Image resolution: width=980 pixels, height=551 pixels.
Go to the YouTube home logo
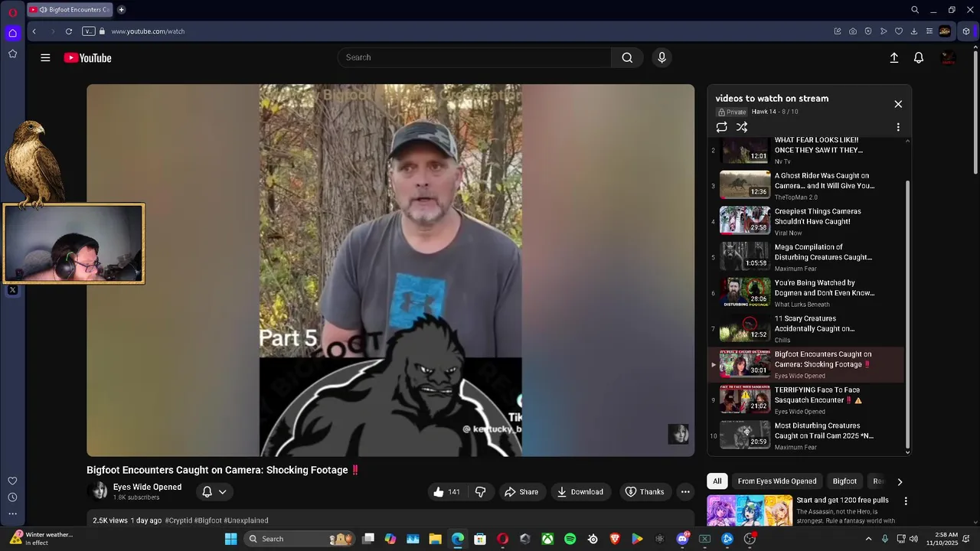(x=87, y=57)
